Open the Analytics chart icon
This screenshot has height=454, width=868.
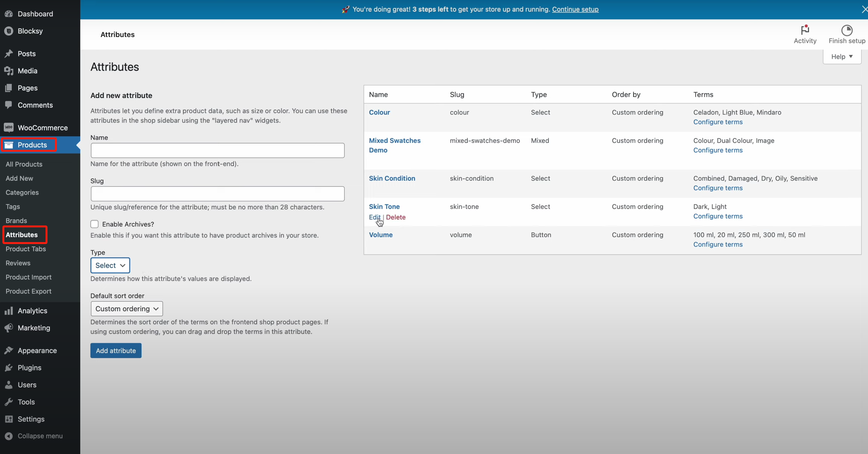[x=9, y=310]
